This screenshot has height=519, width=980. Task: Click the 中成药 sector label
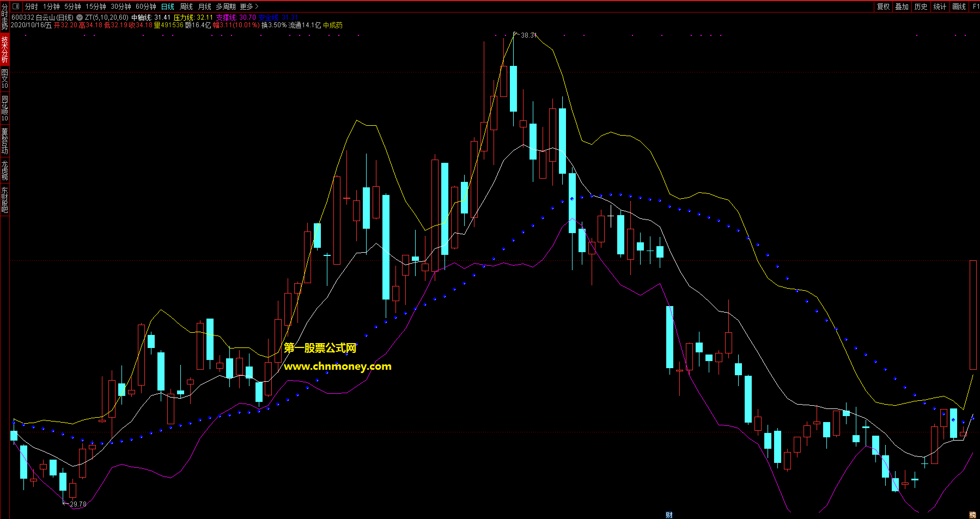[x=333, y=25]
